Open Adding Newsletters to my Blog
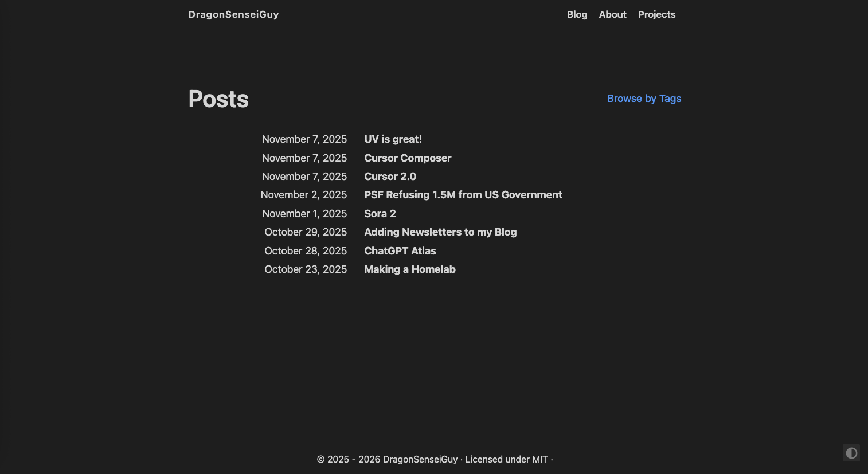This screenshot has height=474, width=868. coord(440,232)
